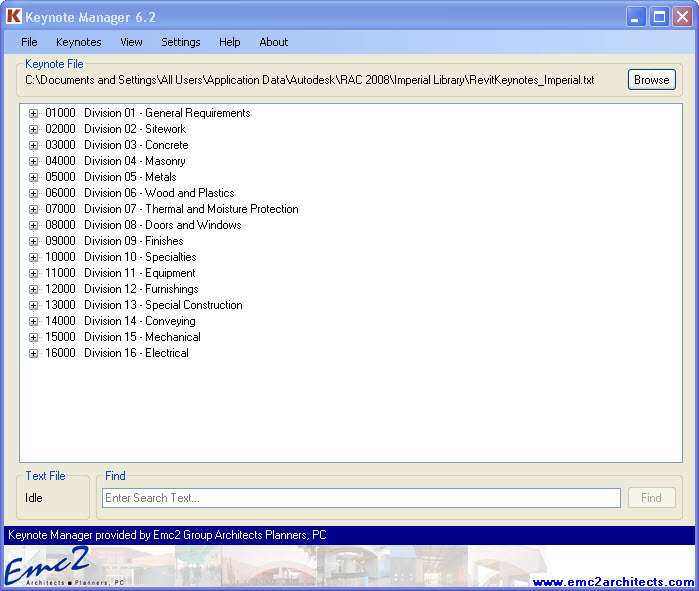Select Division 05 - Metals row
The width and height of the screenshot is (699, 591).
[111, 177]
